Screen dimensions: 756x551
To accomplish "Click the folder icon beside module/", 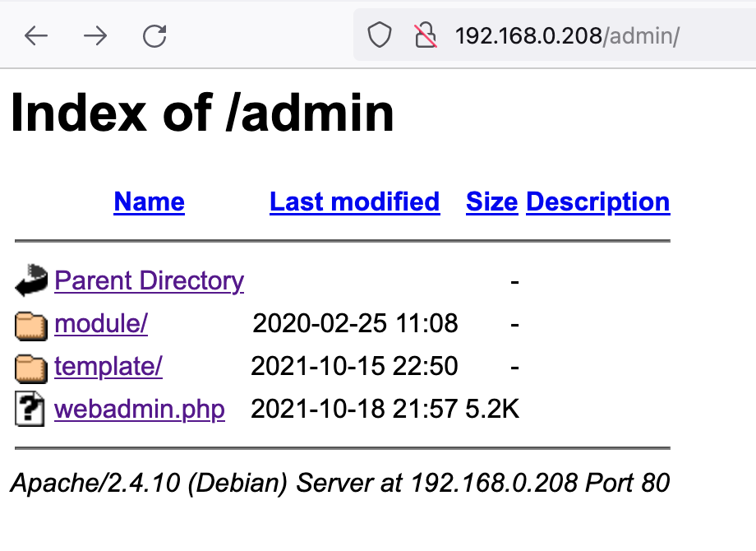I will [x=31, y=325].
